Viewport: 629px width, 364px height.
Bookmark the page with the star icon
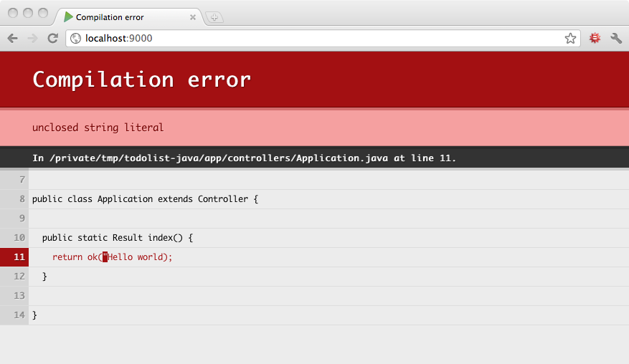(570, 39)
